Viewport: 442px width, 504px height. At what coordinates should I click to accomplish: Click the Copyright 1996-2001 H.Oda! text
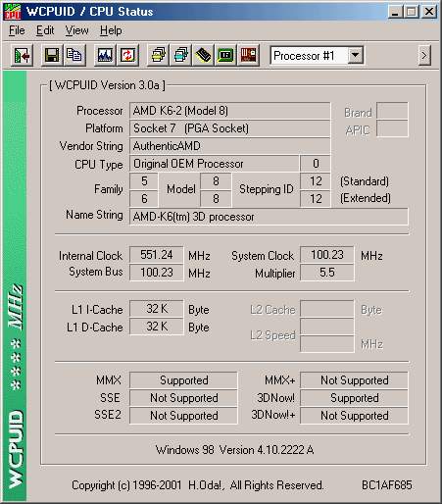coord(198,485)
